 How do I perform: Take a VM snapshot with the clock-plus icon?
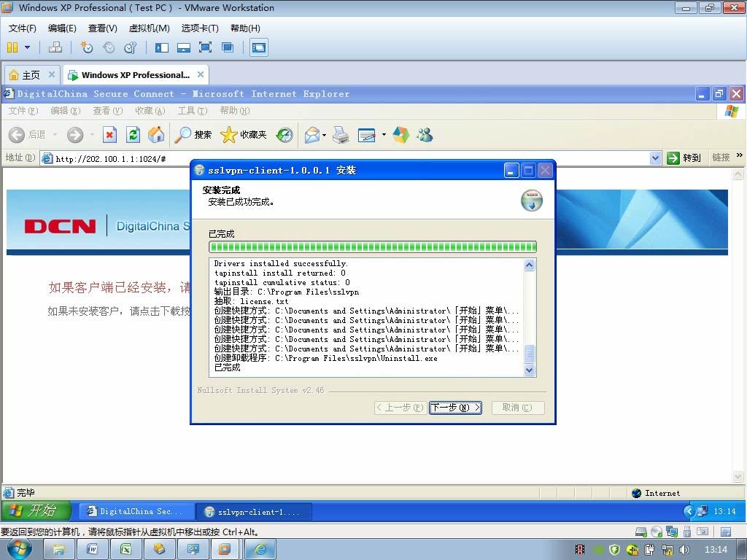(86, 47)
